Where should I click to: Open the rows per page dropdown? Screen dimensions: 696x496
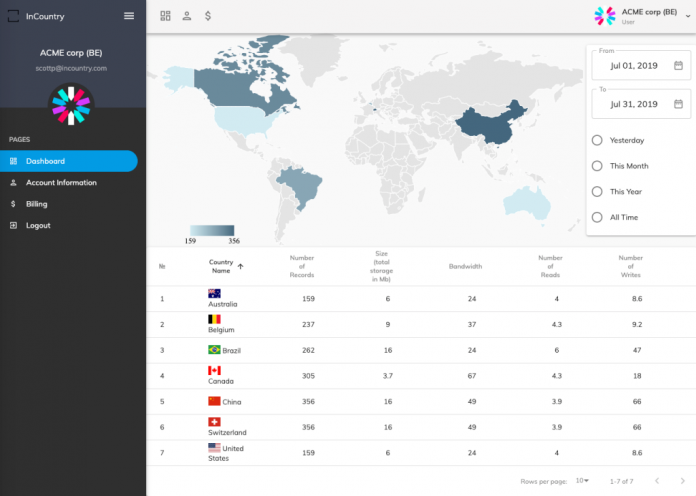580,481
